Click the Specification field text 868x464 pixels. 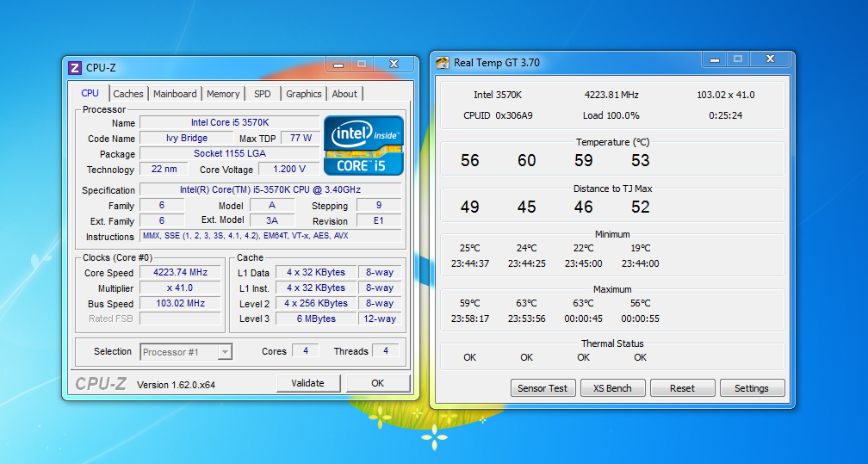tap(270, 189)
